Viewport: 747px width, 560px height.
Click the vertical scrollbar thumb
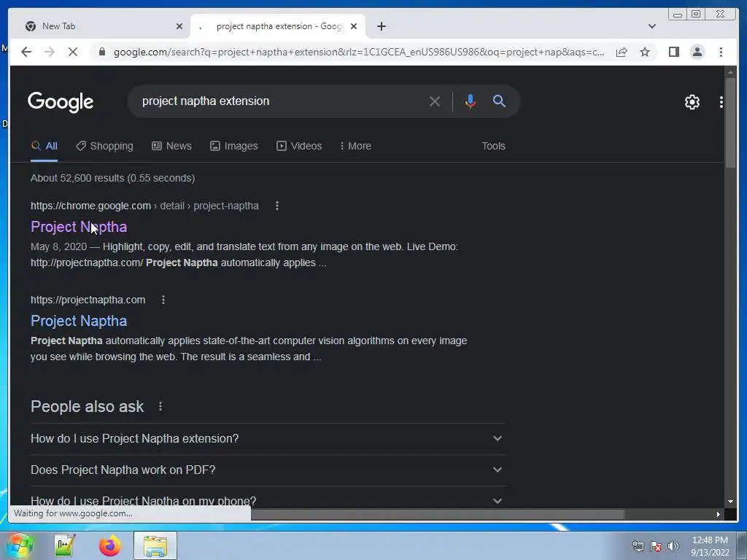coord(729,122)
